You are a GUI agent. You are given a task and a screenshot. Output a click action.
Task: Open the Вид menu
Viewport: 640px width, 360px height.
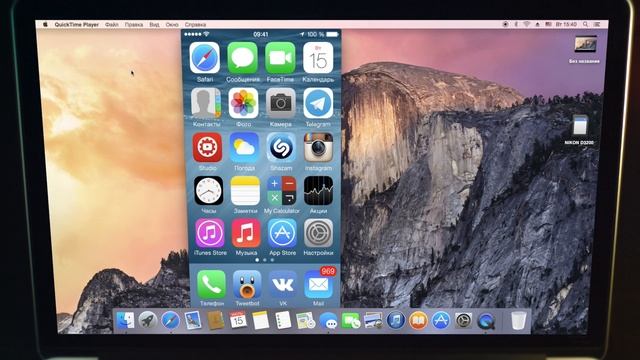[154, 24]
